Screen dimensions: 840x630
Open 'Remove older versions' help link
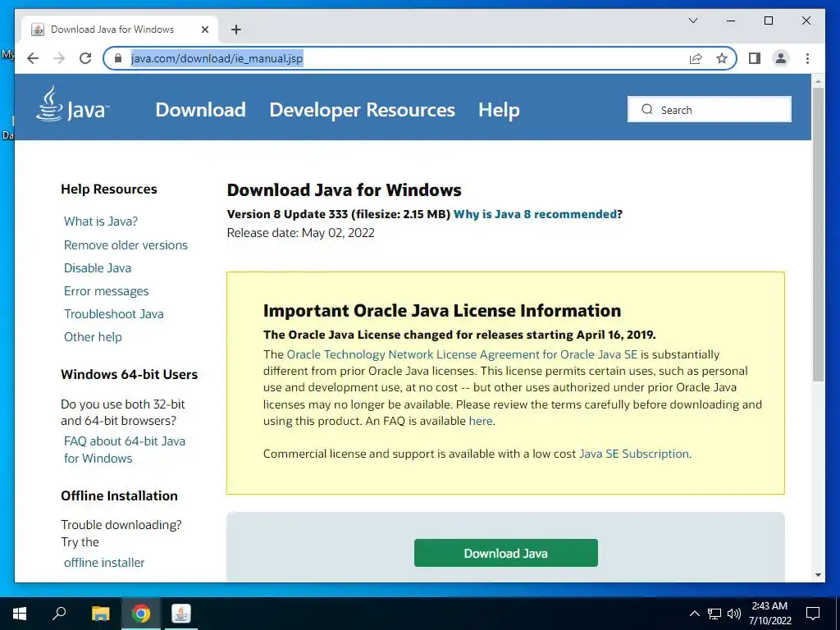pos(126,244)
